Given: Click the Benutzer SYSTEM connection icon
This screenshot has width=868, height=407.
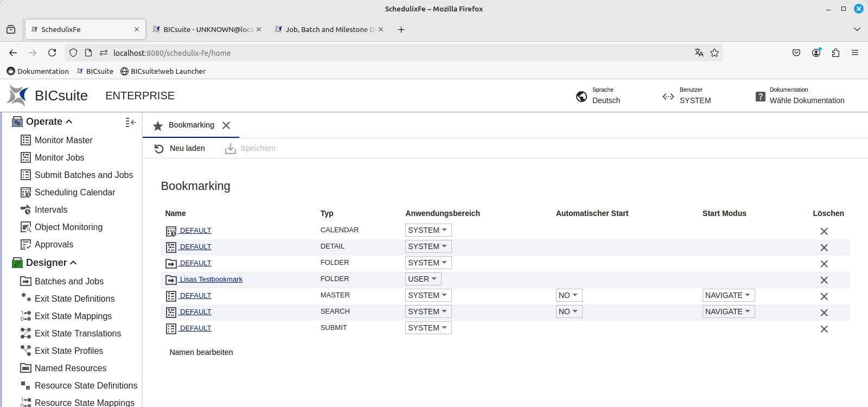Looking at the screenshot, I should tap(668, 97).
